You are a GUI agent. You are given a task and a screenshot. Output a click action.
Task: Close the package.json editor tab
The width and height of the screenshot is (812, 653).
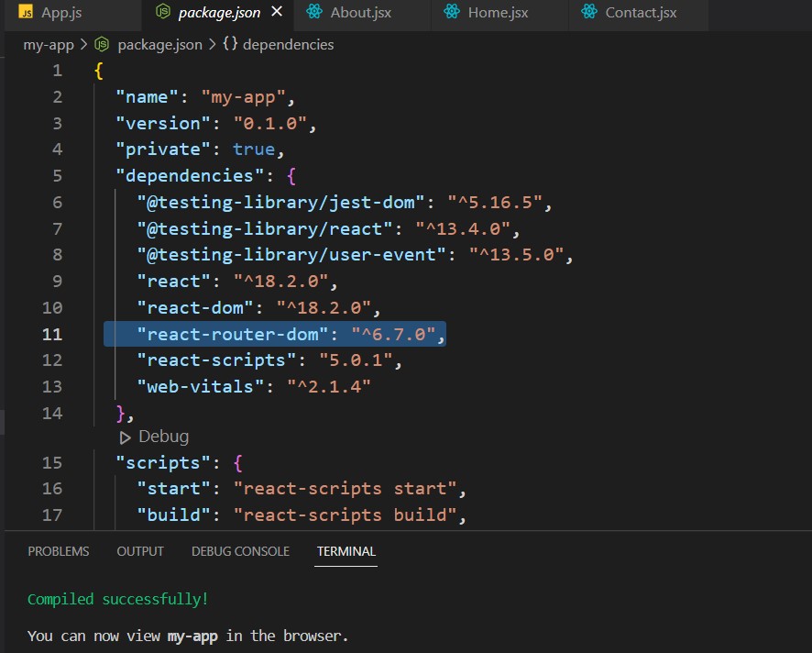tap(278, 13)
